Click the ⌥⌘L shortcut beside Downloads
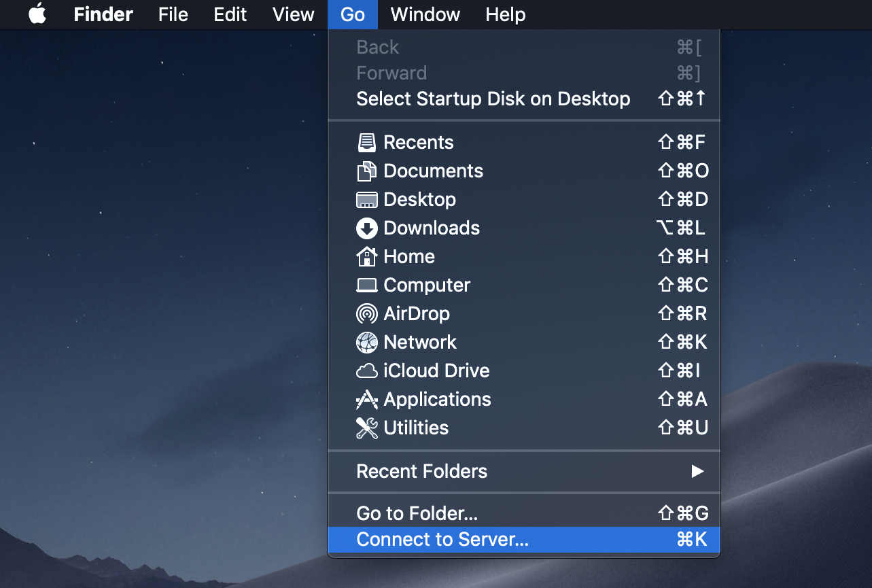 [x=680, y=228]
